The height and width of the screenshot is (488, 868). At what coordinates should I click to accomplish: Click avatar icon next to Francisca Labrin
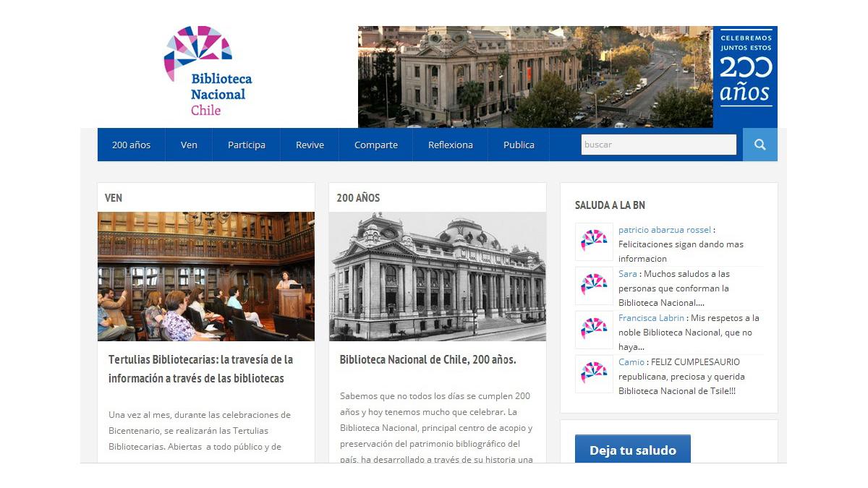tap(594, 330)
